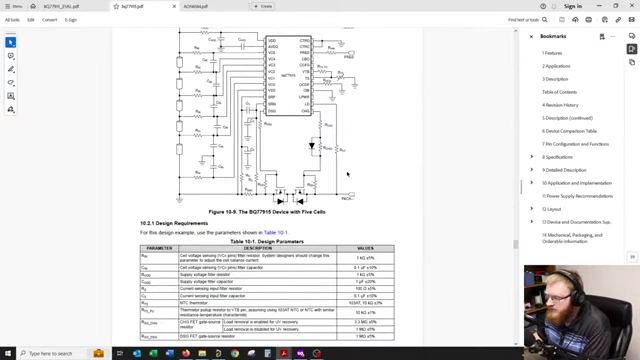Viewport: 640px width, 360px height.
Task: Add a new bookmark icon
Action: [x=602, y=36]
